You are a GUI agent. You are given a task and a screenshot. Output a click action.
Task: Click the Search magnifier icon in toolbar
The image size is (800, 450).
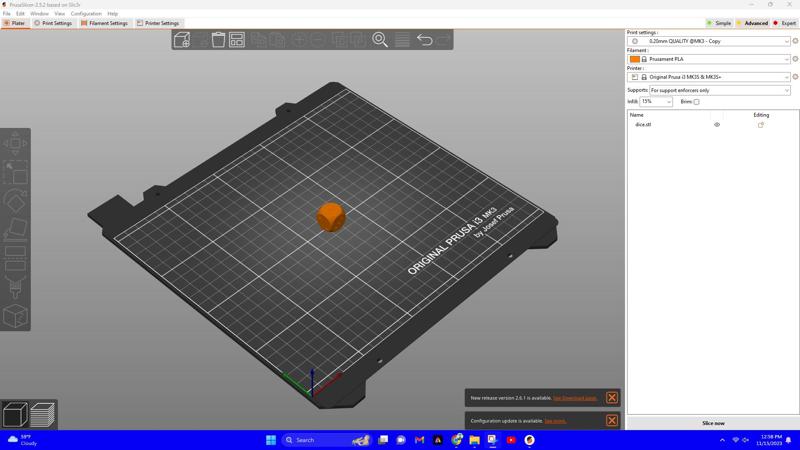coord(380,40)
